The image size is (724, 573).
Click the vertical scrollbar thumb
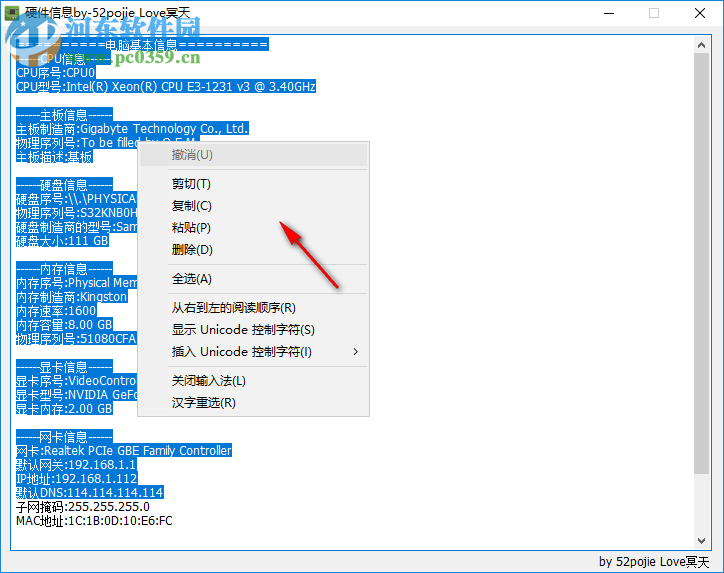[x=701, y=263]
